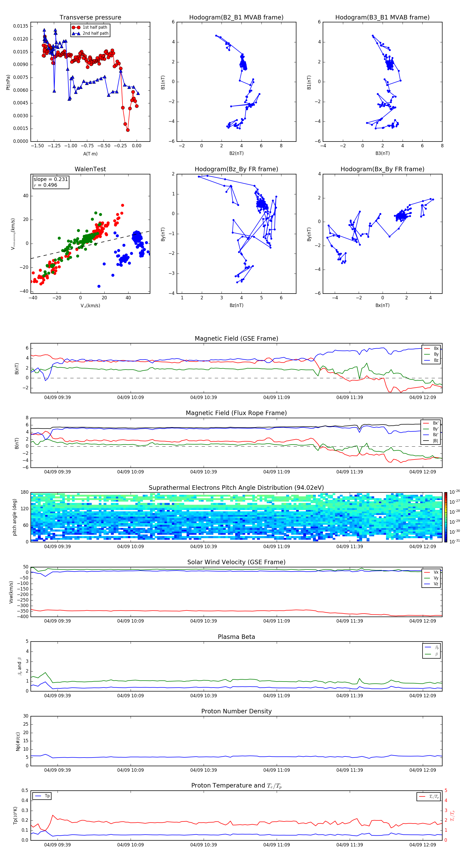473x868 pixels.
Task: Click the 'Plasma Beta' title
Action: point(236,637)
